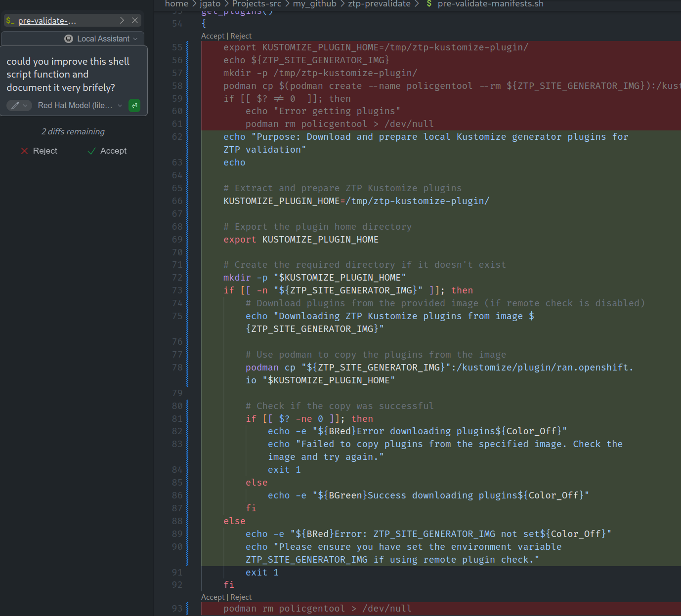Screen dimensions: 681x616
Task: Click the green submit arrow in chat box
Action: click(134, 105)
